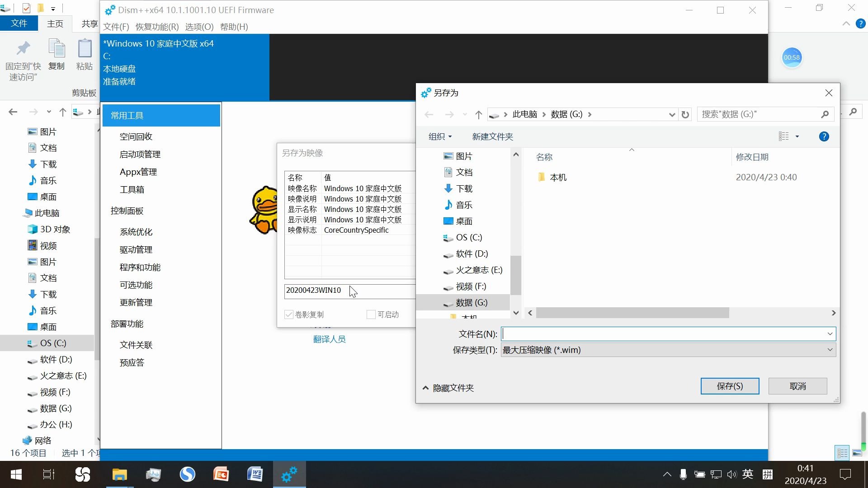
Task: Click horizontal scrollbar in file list
Action: 632,313
